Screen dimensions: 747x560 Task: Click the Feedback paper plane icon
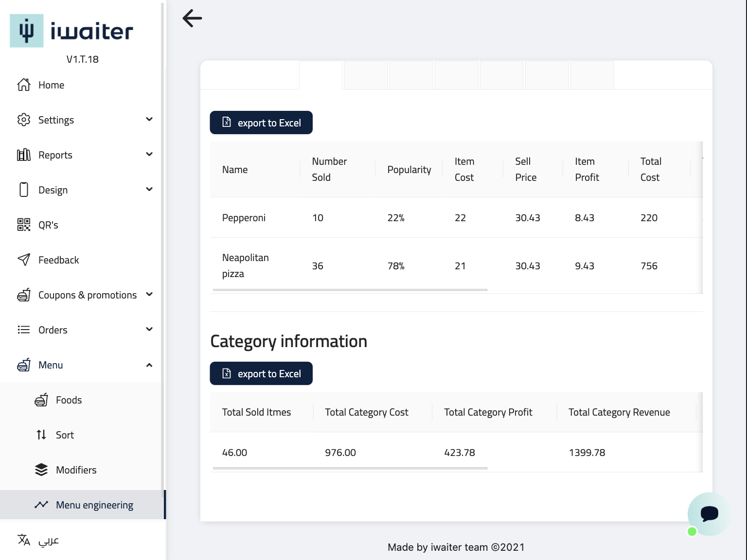tap(24, 260)
